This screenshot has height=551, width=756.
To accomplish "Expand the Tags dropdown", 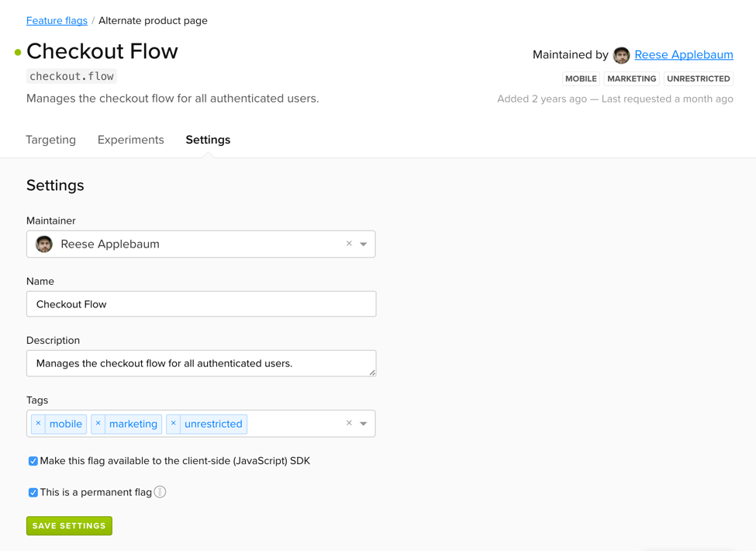I will click(x=363, y=422).
